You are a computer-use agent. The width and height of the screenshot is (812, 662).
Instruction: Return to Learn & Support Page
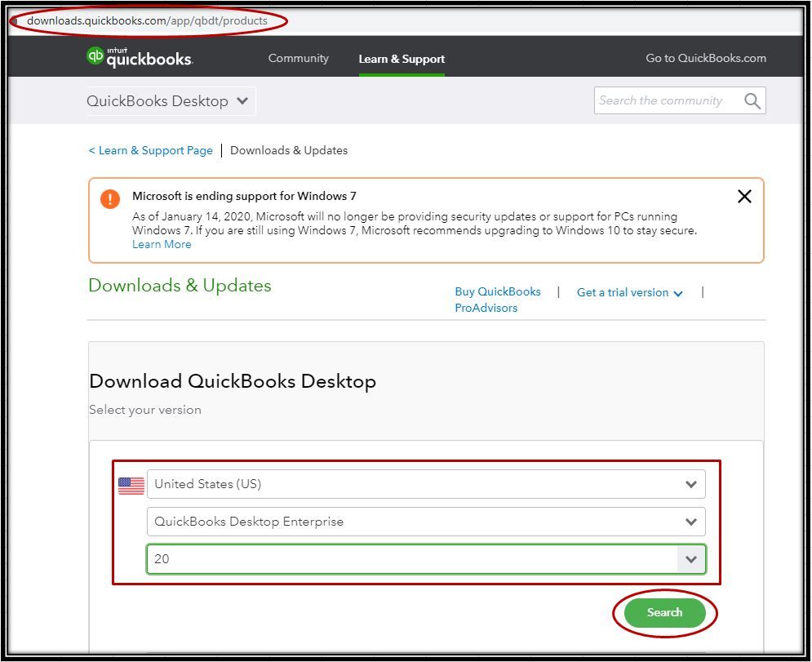[151, 150]
